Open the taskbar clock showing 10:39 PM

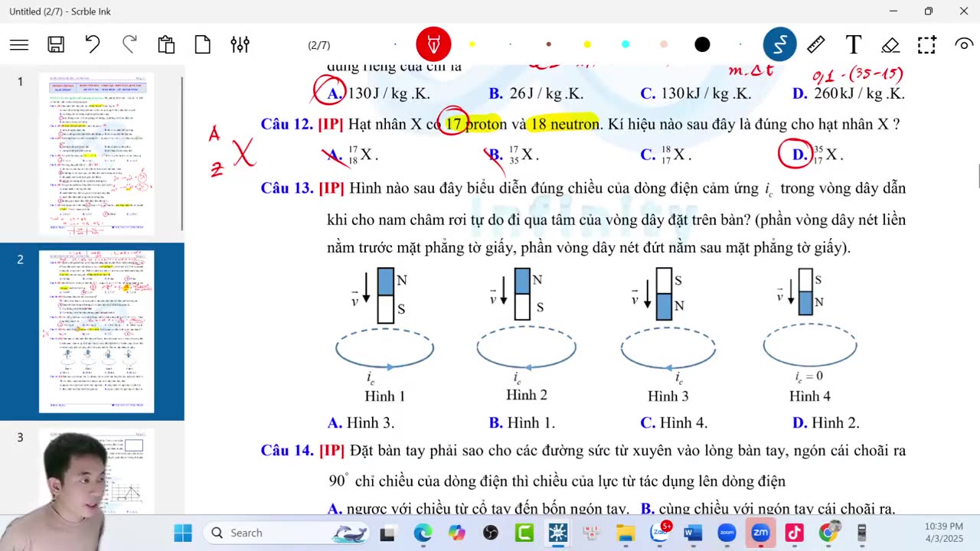[943, 533]
